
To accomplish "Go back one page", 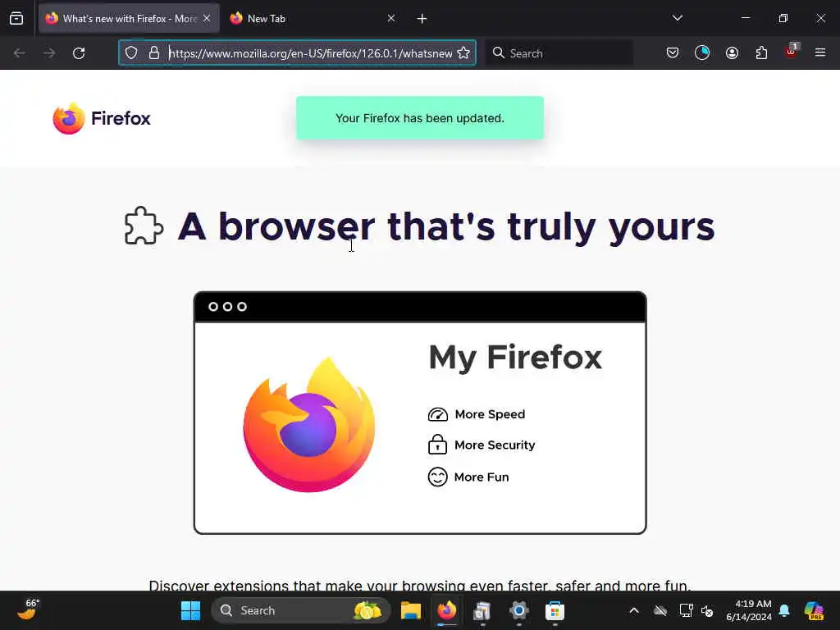I will [x=20, y=53].
